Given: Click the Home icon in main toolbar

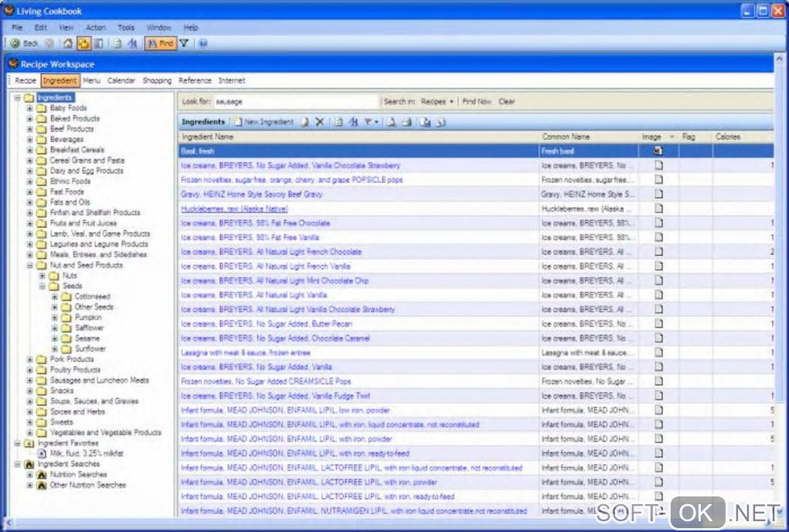Looking at the screenshot, I should (68, 43).
